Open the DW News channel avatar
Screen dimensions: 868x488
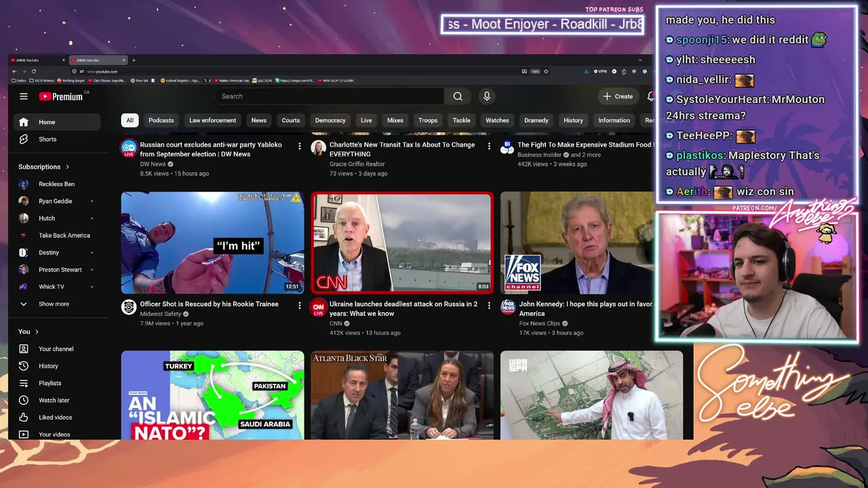(x=129, y=148)
